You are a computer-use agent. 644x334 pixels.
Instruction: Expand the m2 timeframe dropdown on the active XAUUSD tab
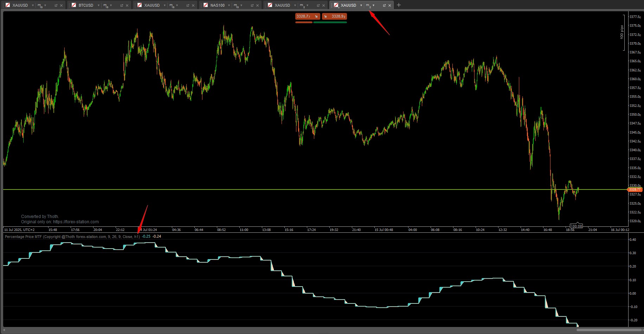373,5
